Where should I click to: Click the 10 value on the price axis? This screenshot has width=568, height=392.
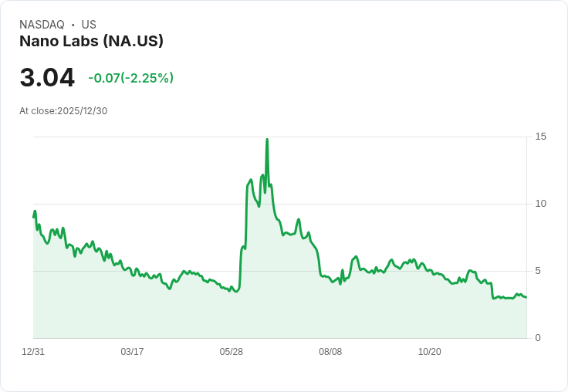click(x=540, y=204)
